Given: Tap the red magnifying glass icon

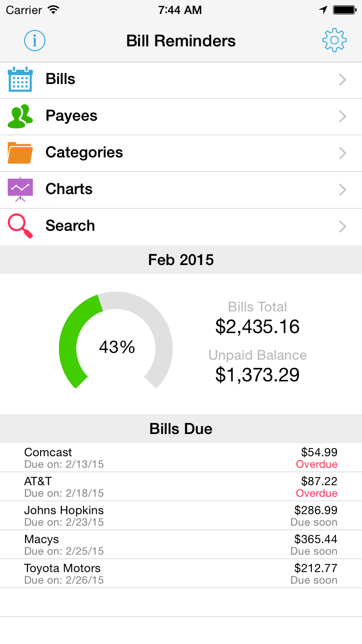Looking at the screenshot, I should (20, 226).
